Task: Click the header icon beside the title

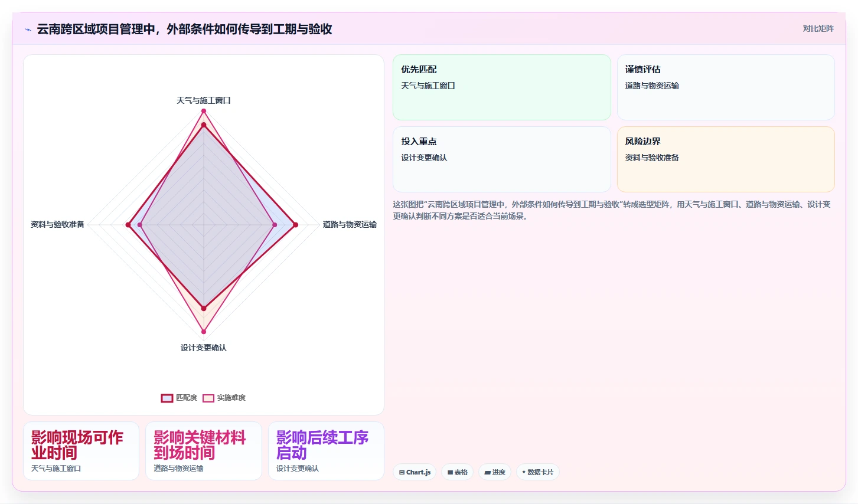Action: [28, 30]
